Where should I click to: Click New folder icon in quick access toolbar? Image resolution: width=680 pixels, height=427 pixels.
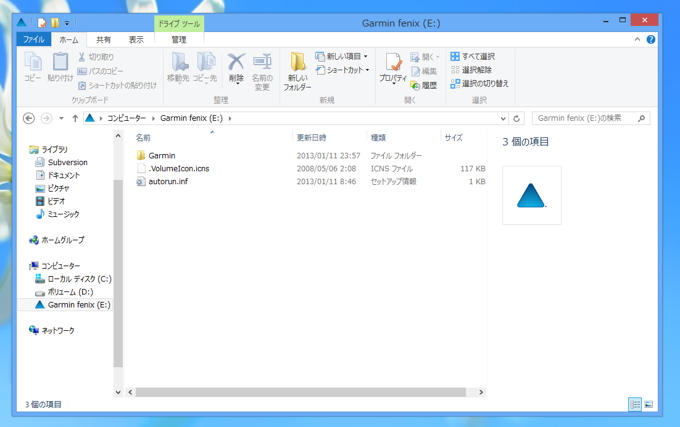coord(55,23)
